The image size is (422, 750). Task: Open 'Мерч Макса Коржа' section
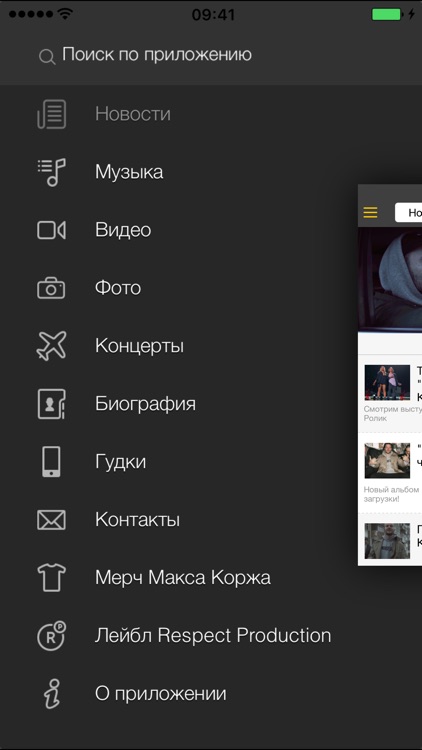point(183,578)
